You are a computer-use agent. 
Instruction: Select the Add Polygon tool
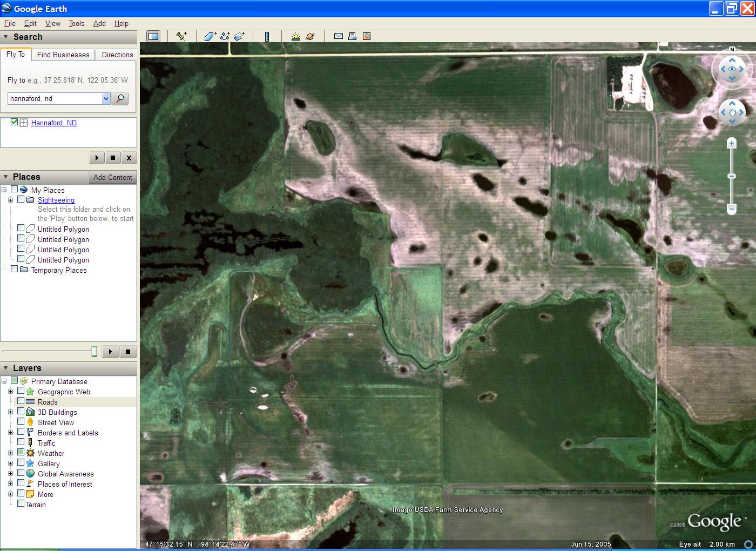(211, 36)
